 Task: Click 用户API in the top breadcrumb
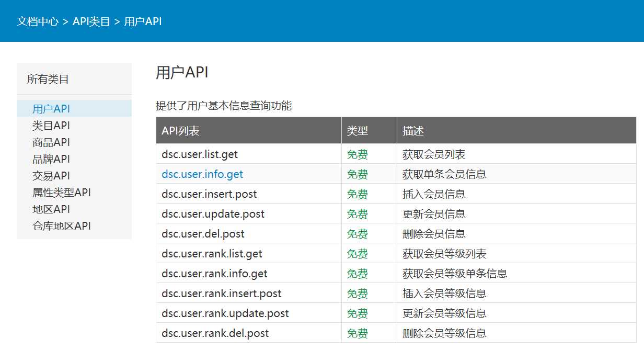tap(143, 21)
